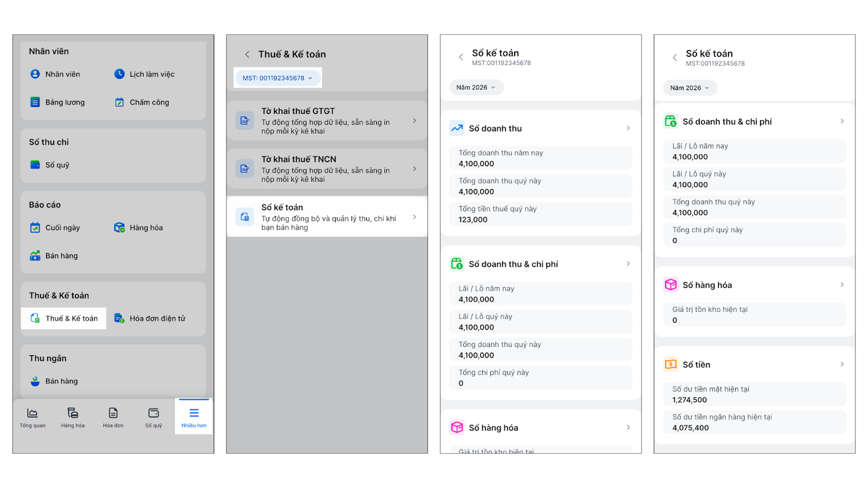Select the Nhiều hơn bottom tab
This screenshot has width=868, height=488.
[194, 417]
